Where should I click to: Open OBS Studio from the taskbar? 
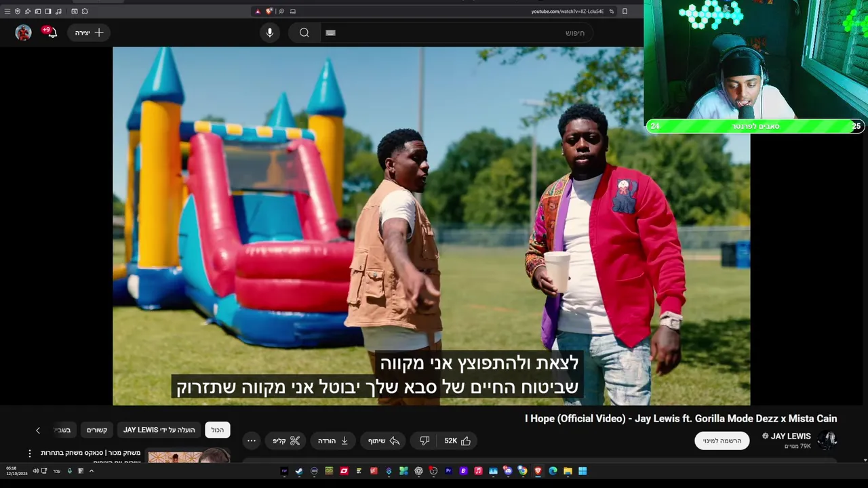pyautogui.click(x=433, y=471)
